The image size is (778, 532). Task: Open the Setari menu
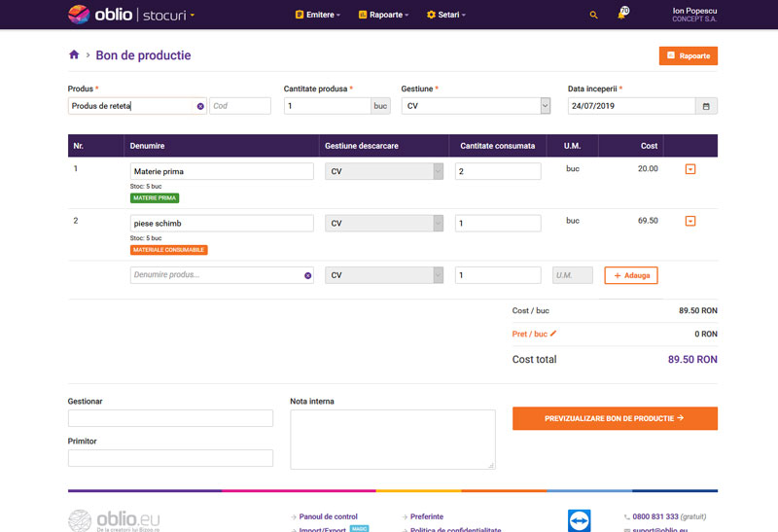(x=446, y=15)
